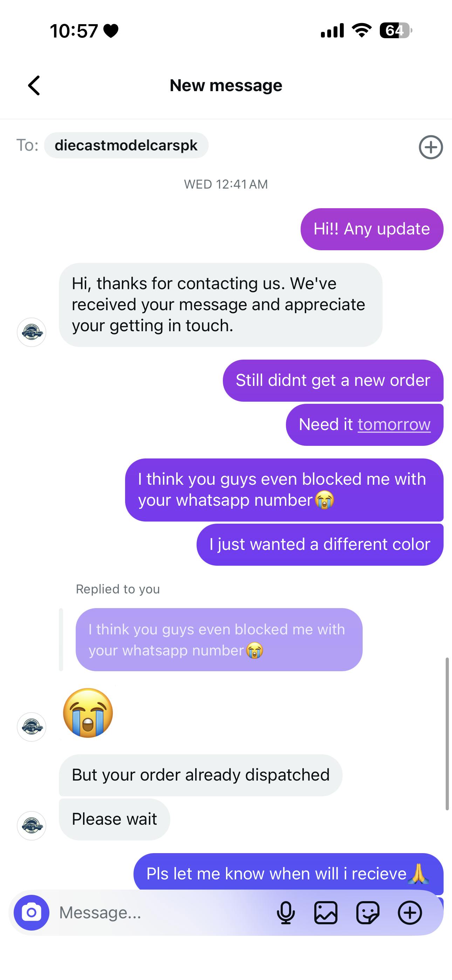The height and width of the screenshot is (980, 452).
Task: Record a voice message with microphone icon
Action: tap(286, 912)
